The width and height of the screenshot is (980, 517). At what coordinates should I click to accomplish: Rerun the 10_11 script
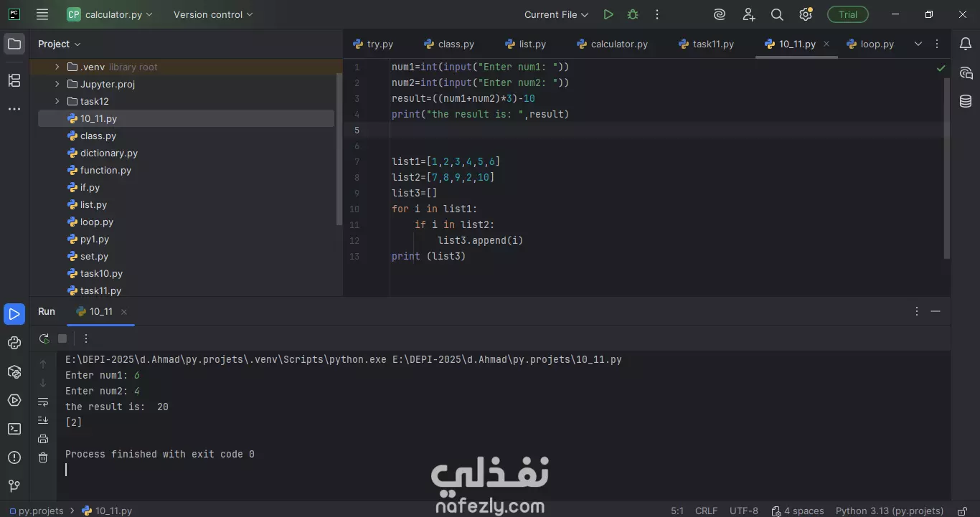coord(44,338)
